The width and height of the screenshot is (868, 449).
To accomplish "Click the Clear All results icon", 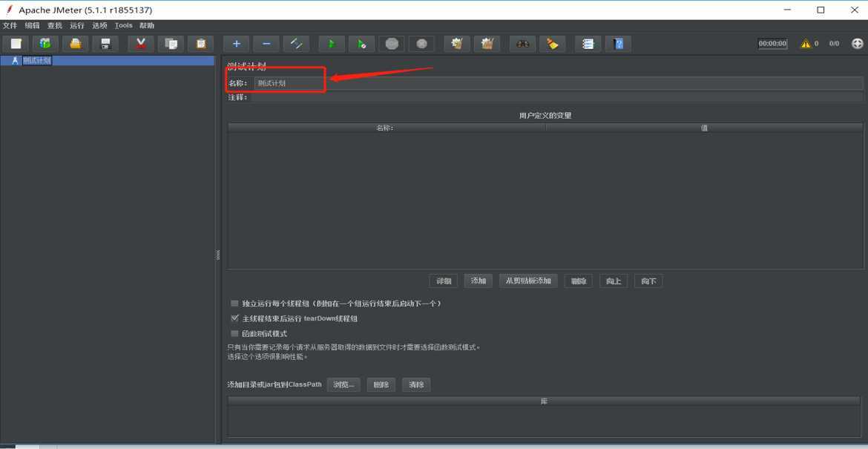I will click(487, 44).
